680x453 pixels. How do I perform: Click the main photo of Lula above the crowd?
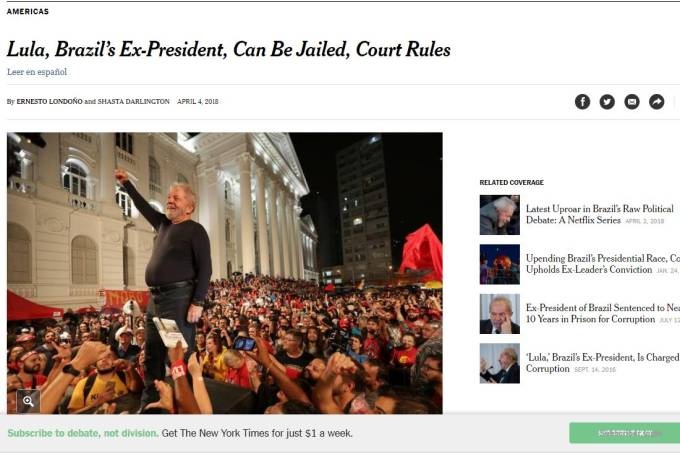225,273
